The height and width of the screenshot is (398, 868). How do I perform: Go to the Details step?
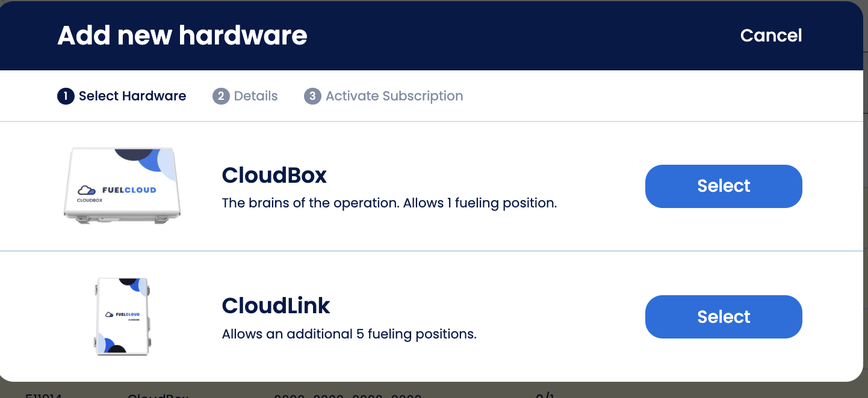click(245, 96)
